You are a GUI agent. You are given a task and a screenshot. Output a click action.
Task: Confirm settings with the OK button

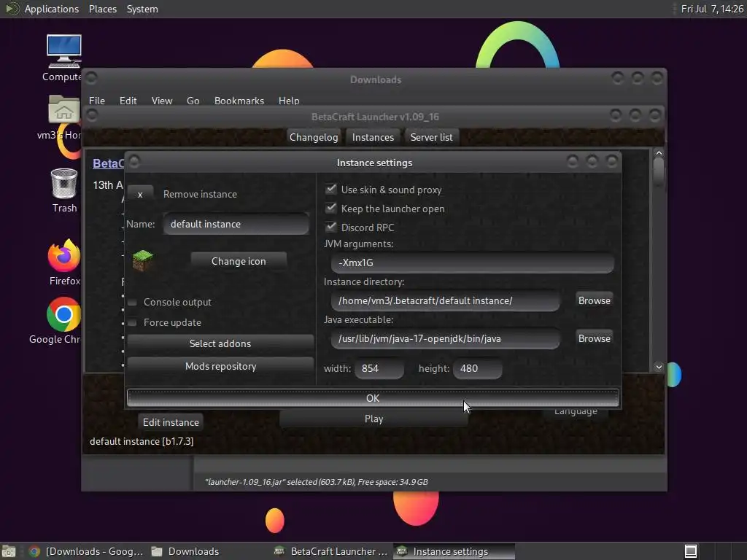(373, 398)
